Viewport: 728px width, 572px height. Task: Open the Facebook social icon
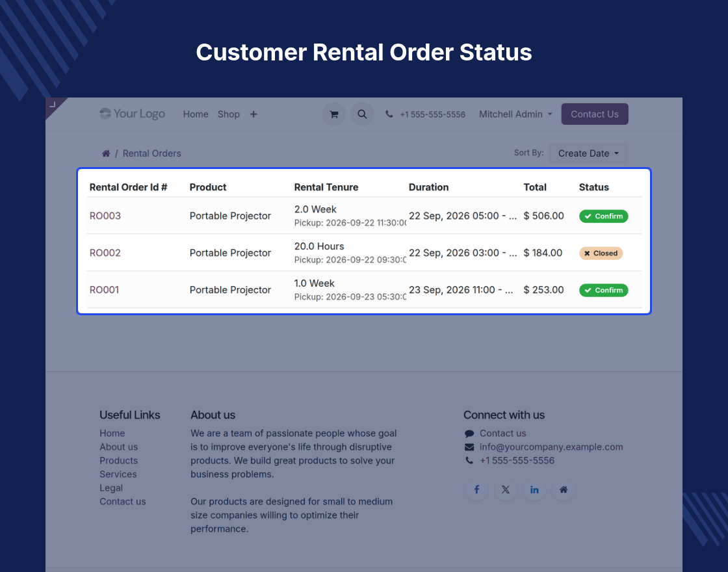(476, 489)
